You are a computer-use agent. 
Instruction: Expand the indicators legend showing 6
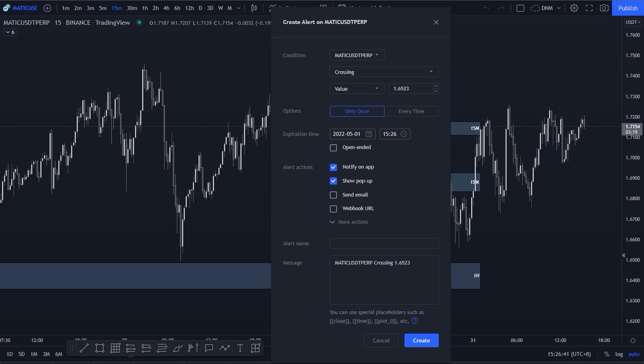coord(10,32)
